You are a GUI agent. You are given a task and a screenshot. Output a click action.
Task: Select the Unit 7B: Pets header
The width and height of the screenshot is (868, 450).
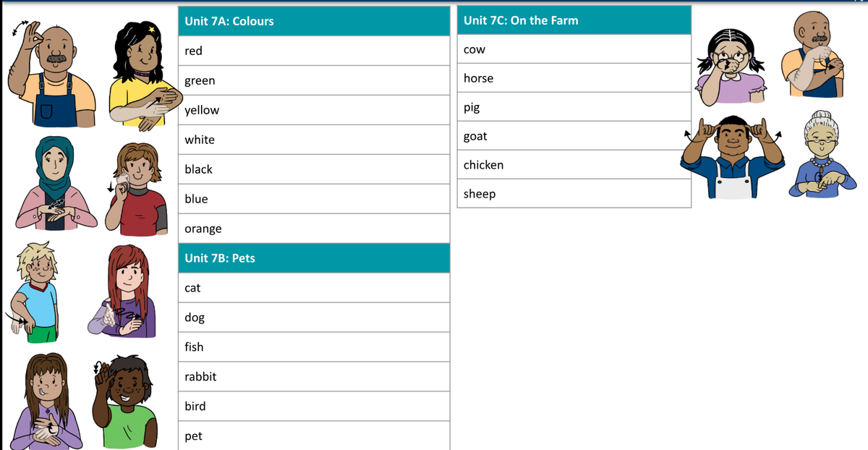pos(314,258)
